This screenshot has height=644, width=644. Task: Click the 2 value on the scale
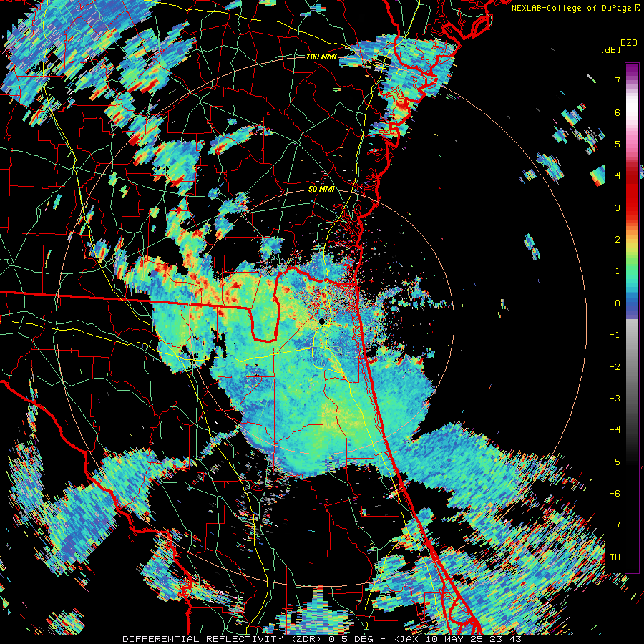pos(618,240)
